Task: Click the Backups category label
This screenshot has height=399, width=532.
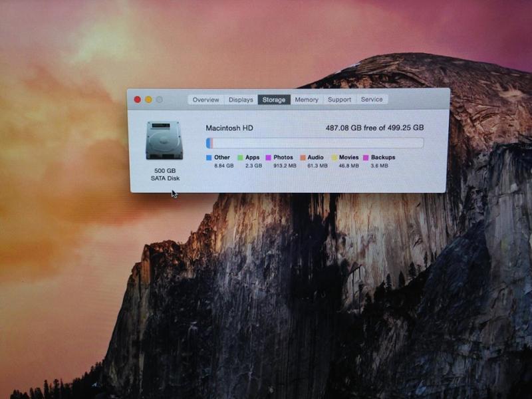Action: click(x=383, y=158)
